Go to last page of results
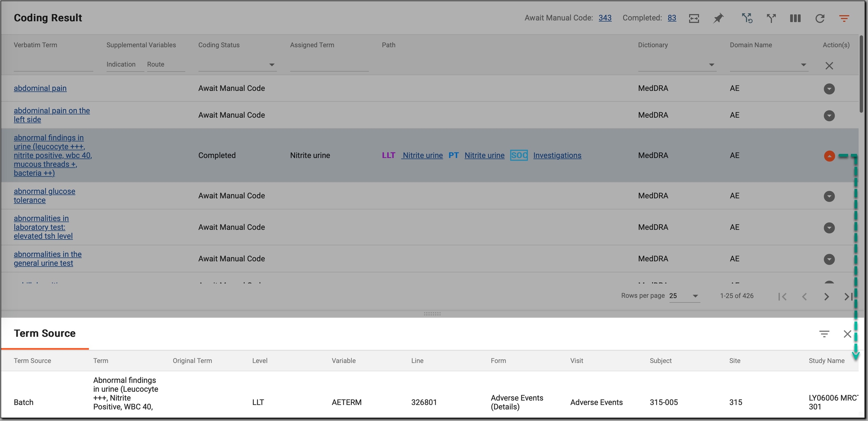The image size is (868, 421). [x=848, y=297]
